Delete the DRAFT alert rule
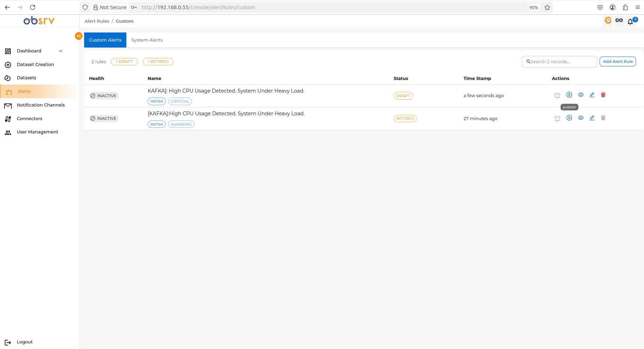Image resolution: width=644 pixels, height=349 pixels. point(603,95)
